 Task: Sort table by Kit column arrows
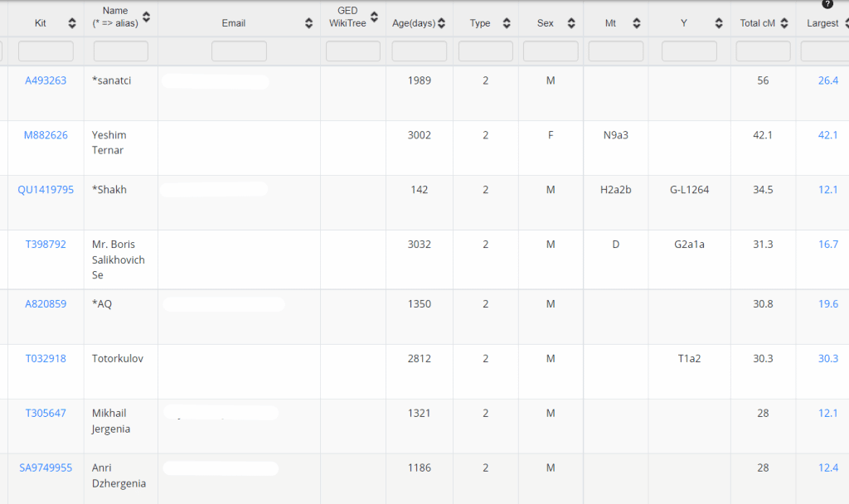[x=72, y=23]
